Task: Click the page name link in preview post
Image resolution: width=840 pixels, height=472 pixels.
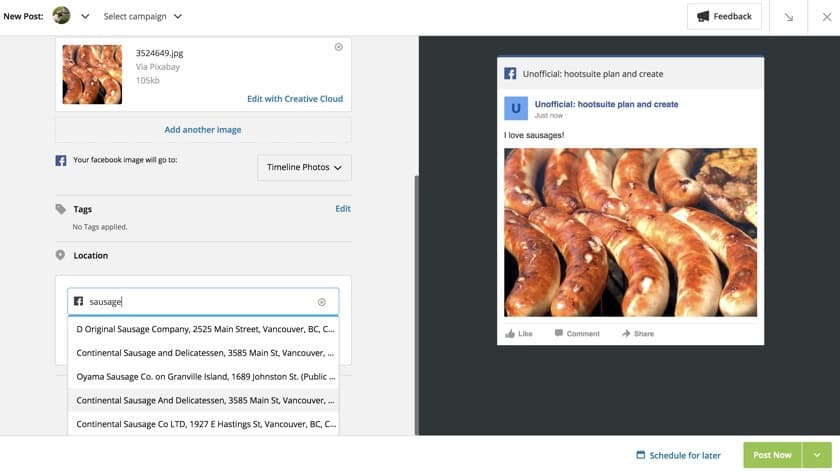Action: click(606, 104)
